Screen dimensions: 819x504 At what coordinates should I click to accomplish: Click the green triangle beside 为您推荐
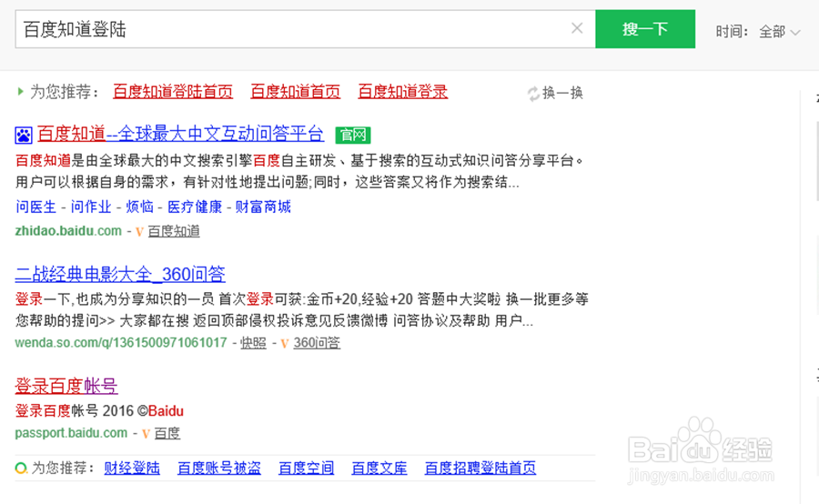[x=20, y=92]
